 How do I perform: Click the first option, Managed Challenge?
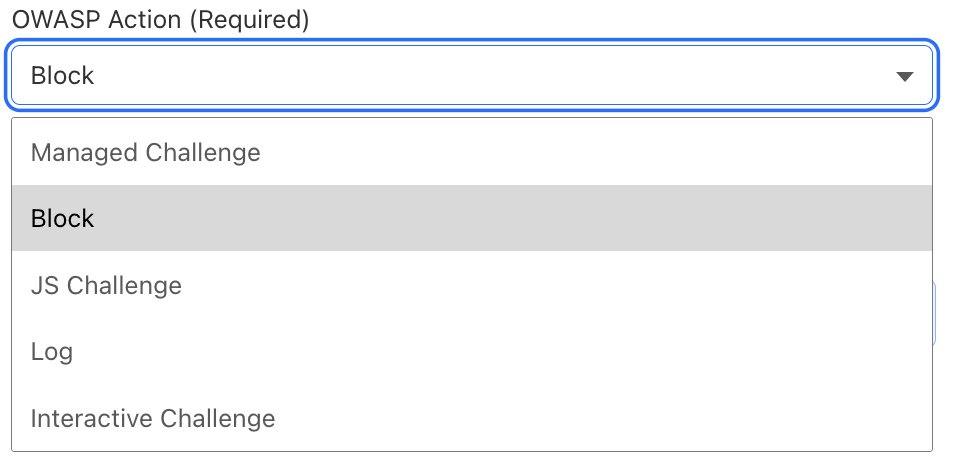[146, 152]
